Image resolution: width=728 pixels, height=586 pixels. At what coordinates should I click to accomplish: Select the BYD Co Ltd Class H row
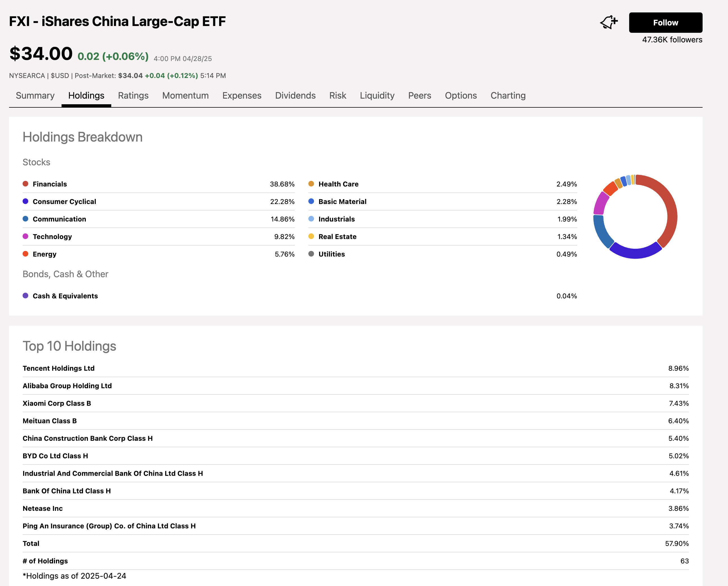[x=55, y=456]
